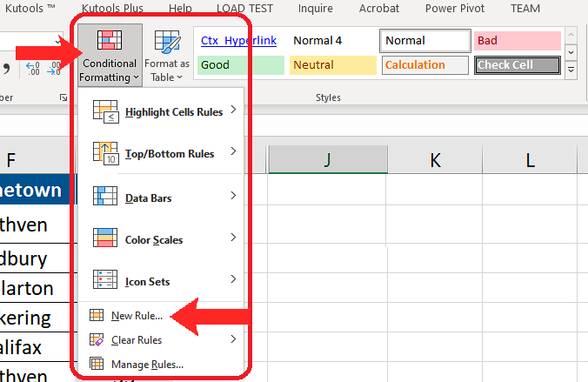Select Color Scales menu label

(x=154, y=240)
